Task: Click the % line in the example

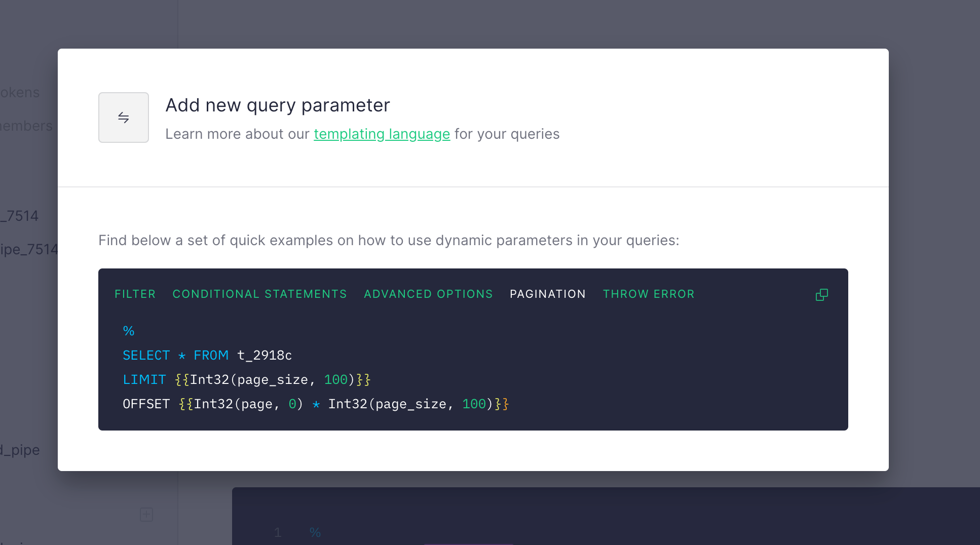Action: click(x=129, y=331)
